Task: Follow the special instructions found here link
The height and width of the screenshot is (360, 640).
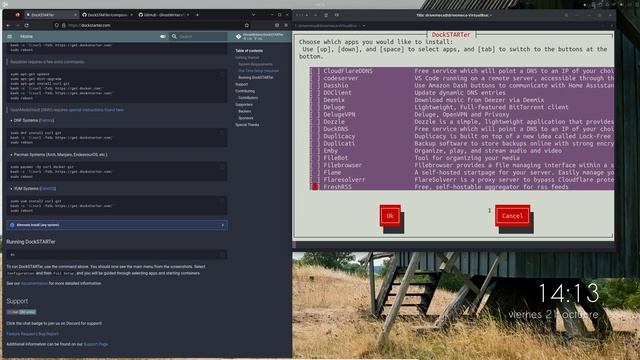Action: (96, 110)
